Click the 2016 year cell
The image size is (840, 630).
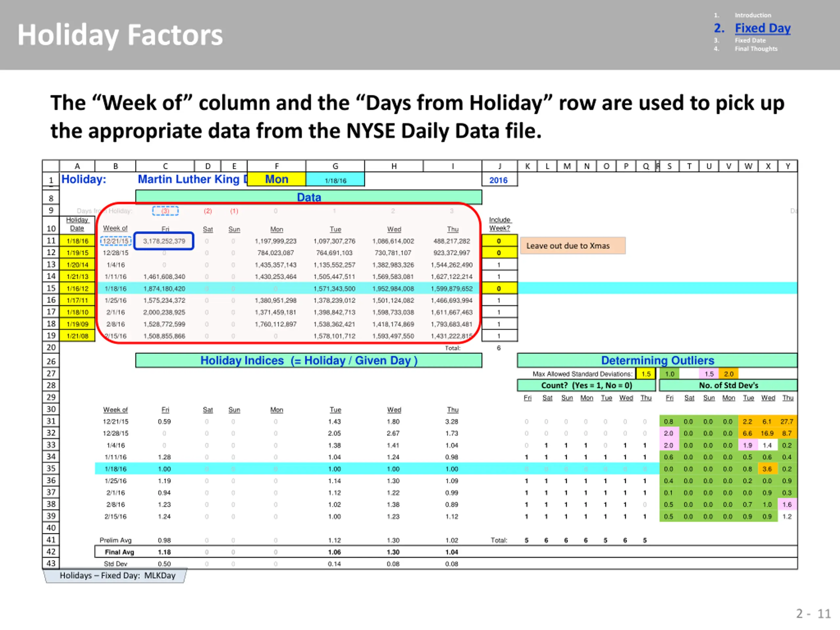[x=499, y=180]
